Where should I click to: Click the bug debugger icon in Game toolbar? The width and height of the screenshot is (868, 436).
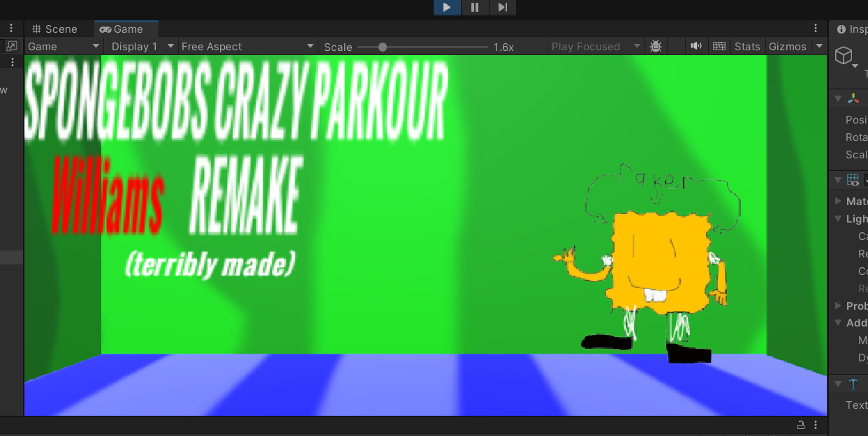tap(656, 47)
